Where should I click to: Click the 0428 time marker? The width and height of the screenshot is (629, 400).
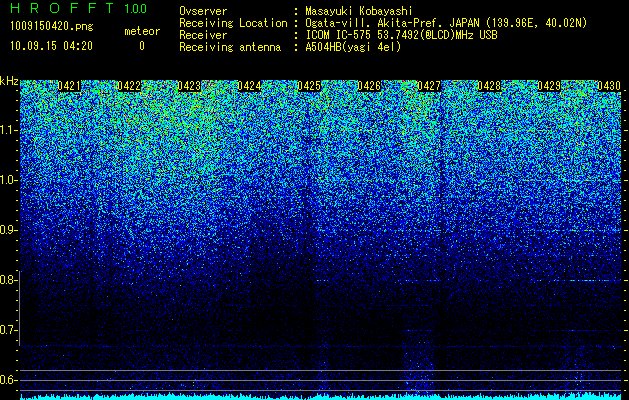(489, 85)
